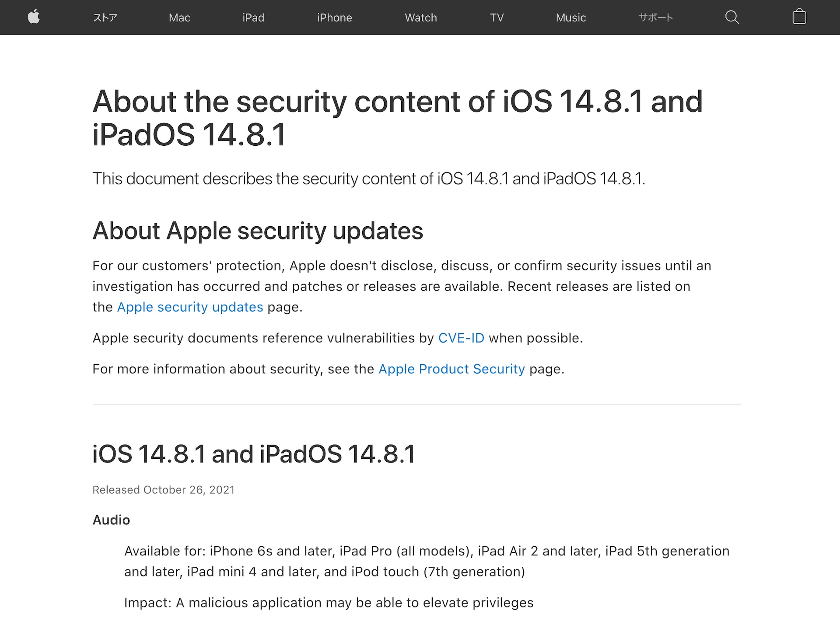
Task: Open the TV navigation item
Action: click(497, 18)
